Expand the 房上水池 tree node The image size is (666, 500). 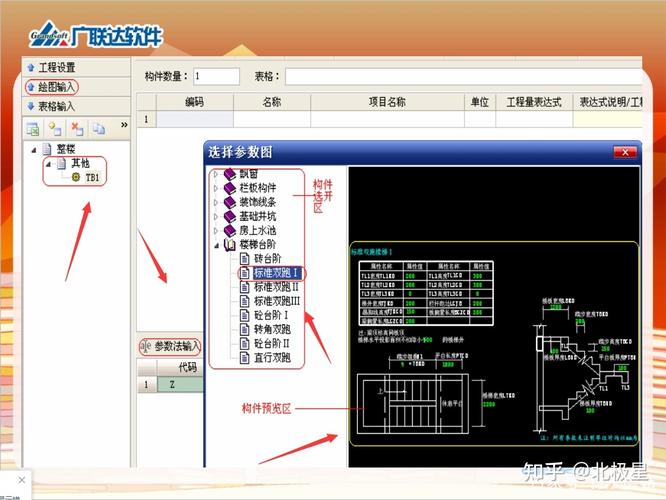click(x=217, y=230)
